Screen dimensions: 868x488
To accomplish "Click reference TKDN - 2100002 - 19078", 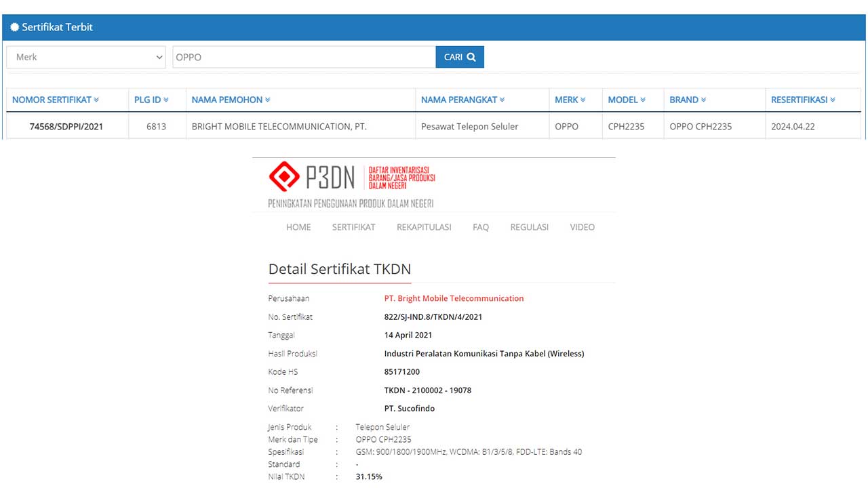I will pos(428,390).
